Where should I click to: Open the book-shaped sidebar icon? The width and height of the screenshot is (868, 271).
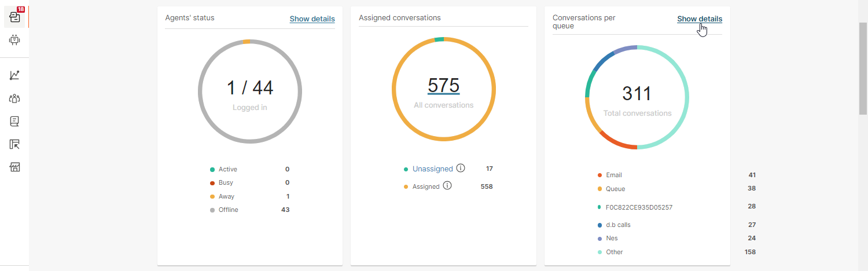pyautogui.click(x=14, y=122)
